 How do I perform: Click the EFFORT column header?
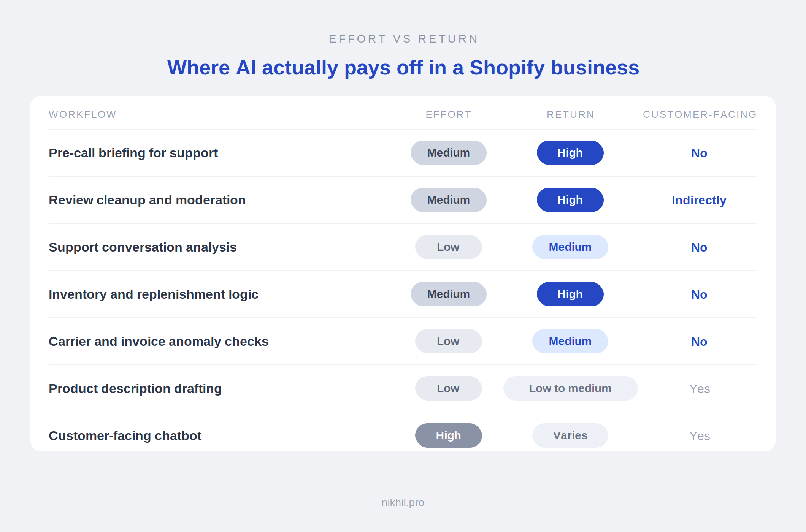[448, 114]
